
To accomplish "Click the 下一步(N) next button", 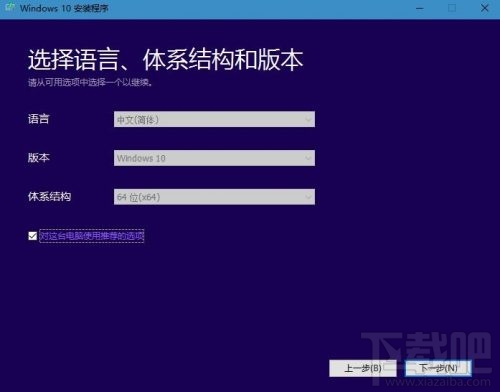I will (x=438, y=368).
